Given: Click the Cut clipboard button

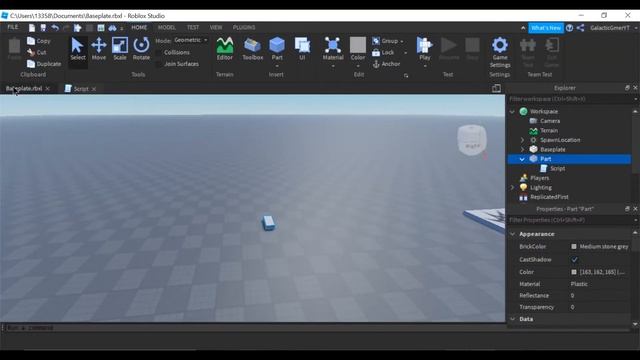Looking at the screenshot, I should click(x=37, y=53).
